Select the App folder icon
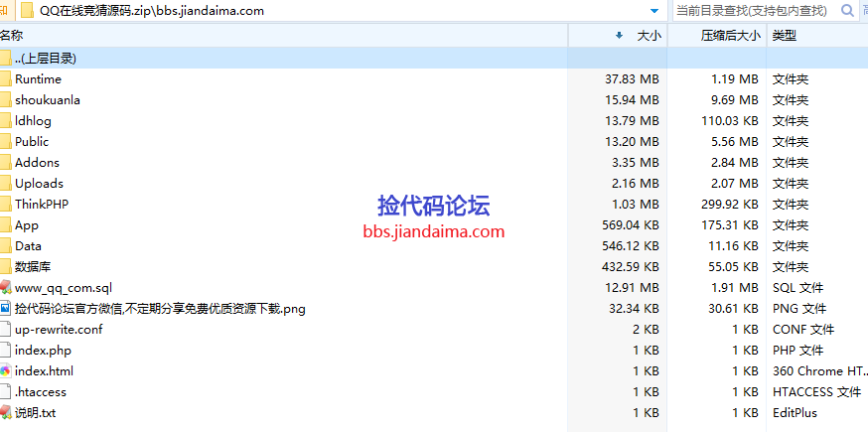The height and width of the screenshot is (432, 868). [5, 225]
